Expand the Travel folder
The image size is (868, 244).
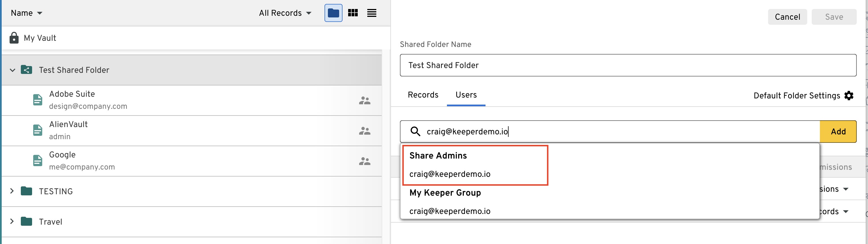(x=12, y=222)
